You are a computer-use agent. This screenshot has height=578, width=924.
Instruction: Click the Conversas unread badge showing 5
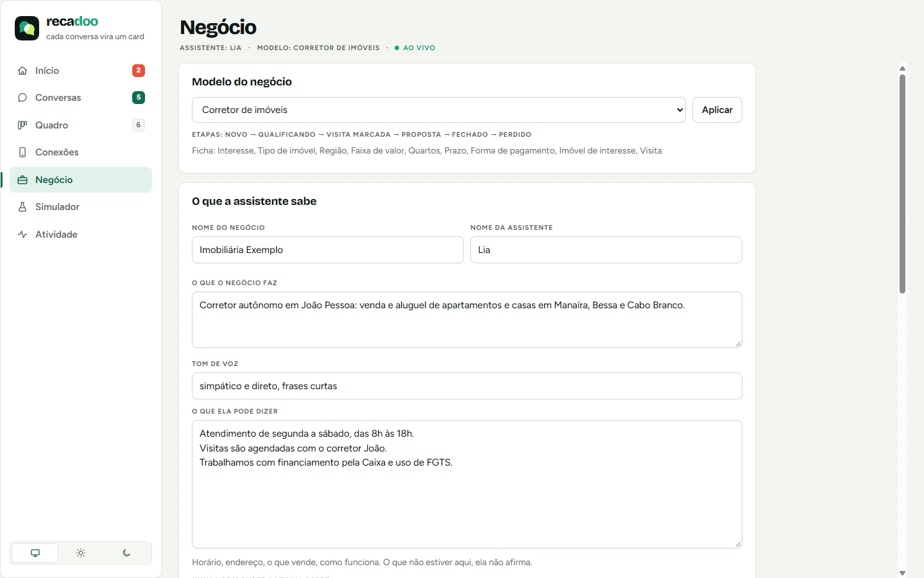click(x=139, y=98)
